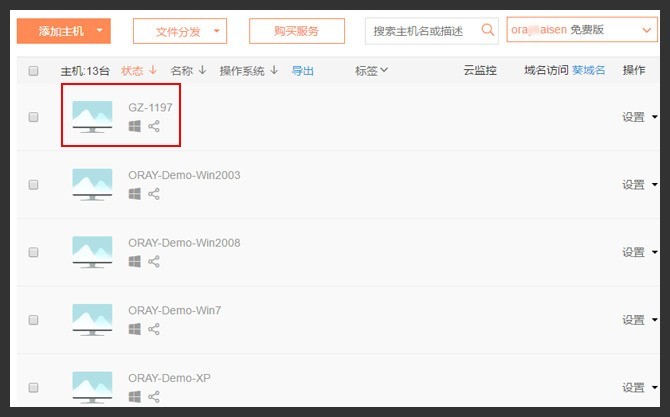670x417 pixels.
Task: Open ORAY-Demo-Win7 monitor icon
Action: [92, 320]
